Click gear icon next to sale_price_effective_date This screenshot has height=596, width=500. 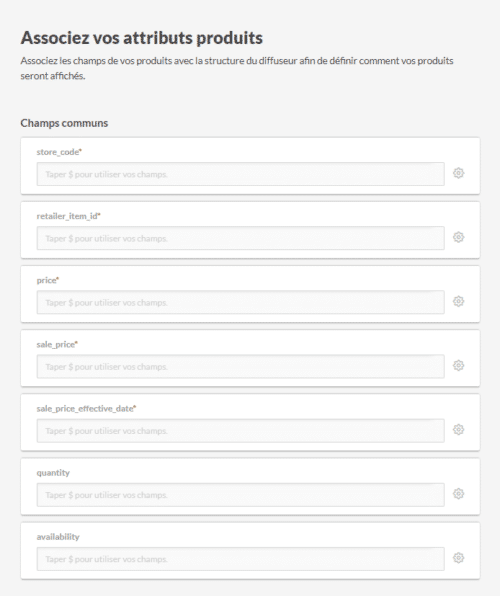tap(458, 430)
